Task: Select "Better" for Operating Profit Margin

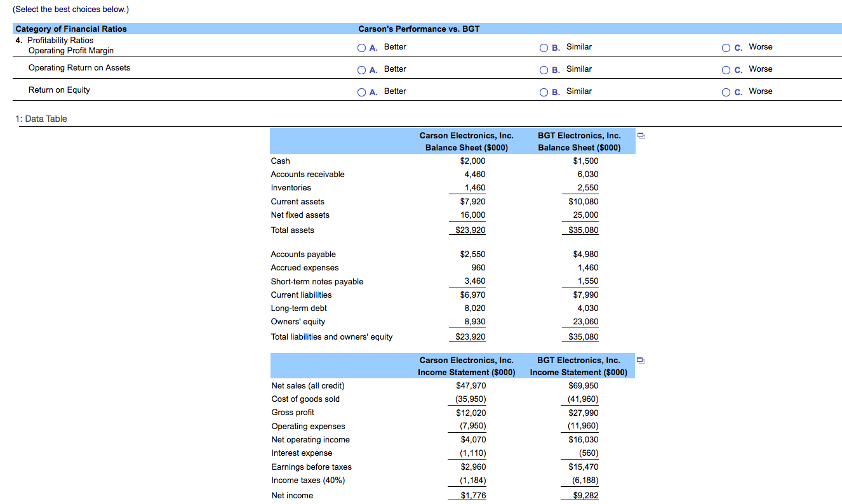Action: coord(362,47)
